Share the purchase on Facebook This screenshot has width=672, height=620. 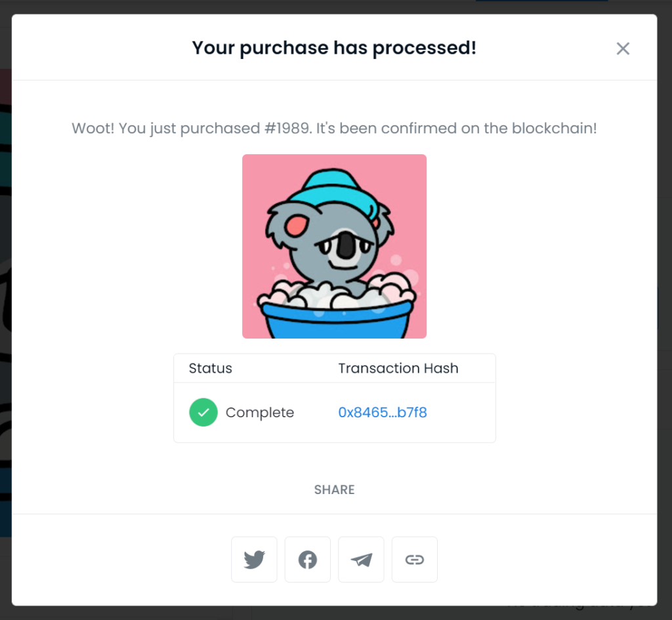[x=308, y=559]
